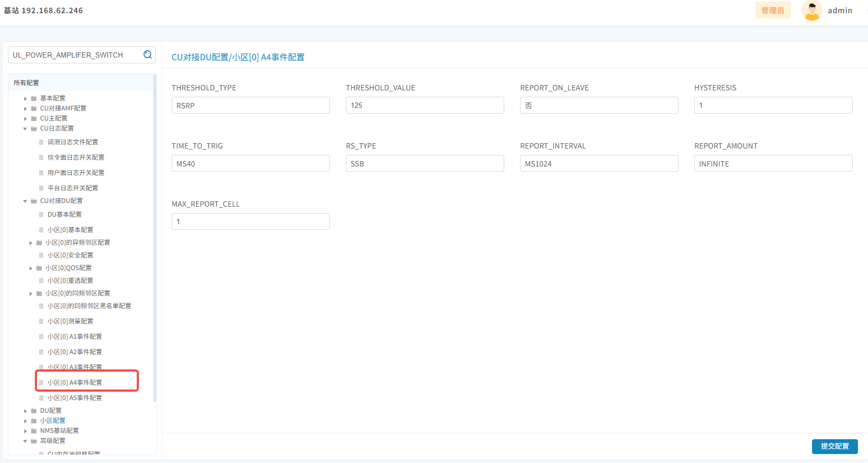Collapse the CU日志配置 tree node

(25, 128)
